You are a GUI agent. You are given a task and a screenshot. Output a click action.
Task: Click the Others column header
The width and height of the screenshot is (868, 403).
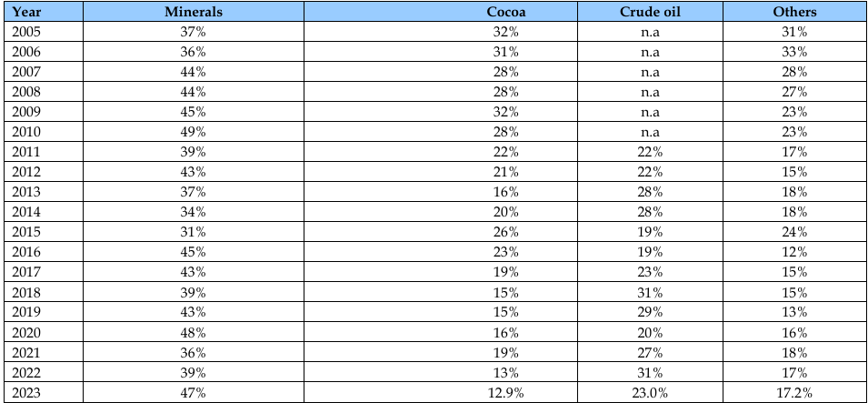coord(794,12)
